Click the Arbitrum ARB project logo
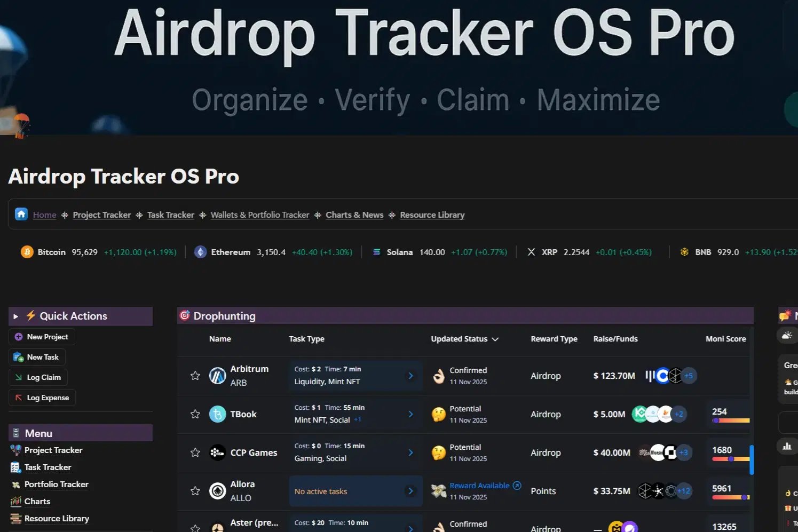This screenshot has width=798, height=532. point(217,376)
